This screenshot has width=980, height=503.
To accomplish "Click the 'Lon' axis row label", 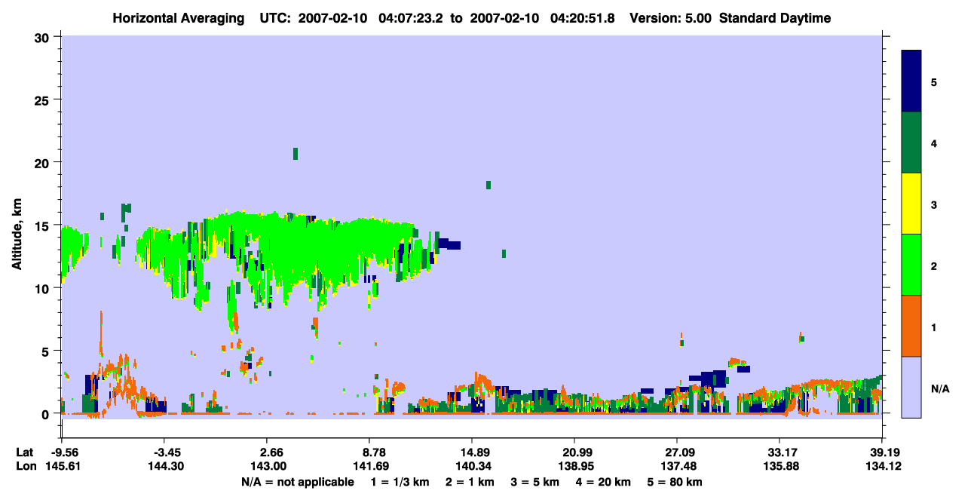I will (25, 466).
